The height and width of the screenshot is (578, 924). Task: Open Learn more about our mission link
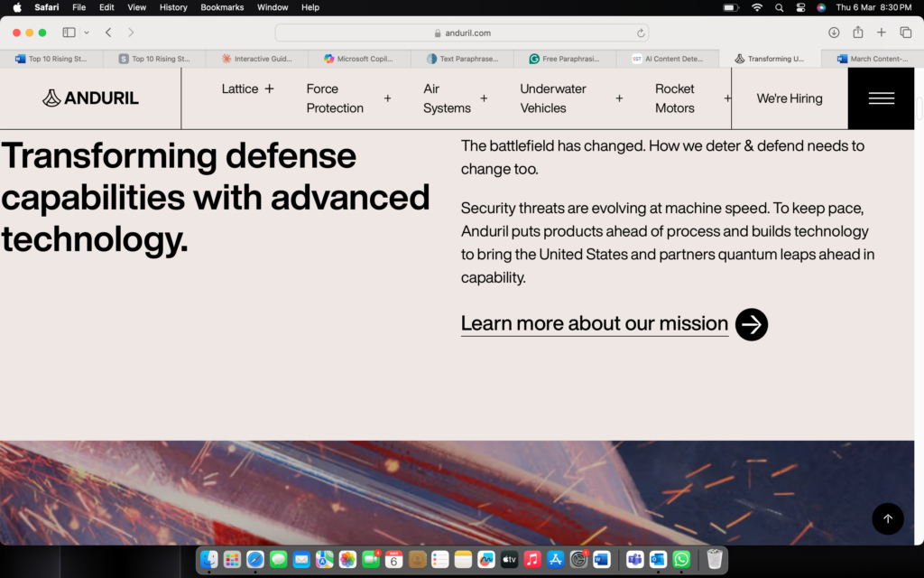coord(594,324)
